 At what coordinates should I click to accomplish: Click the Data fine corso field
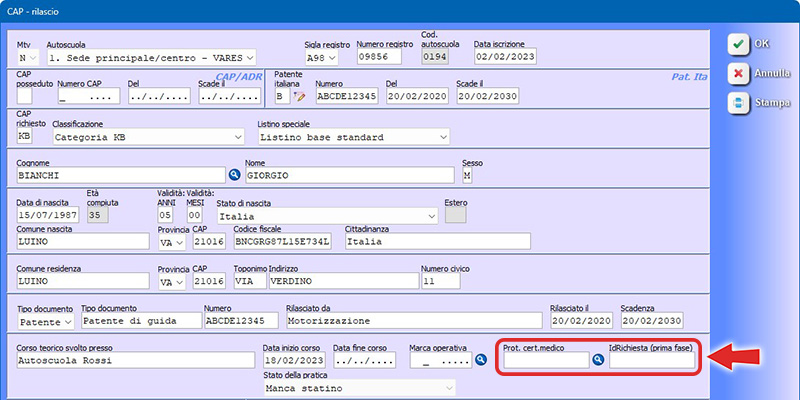tap(367, 360)
